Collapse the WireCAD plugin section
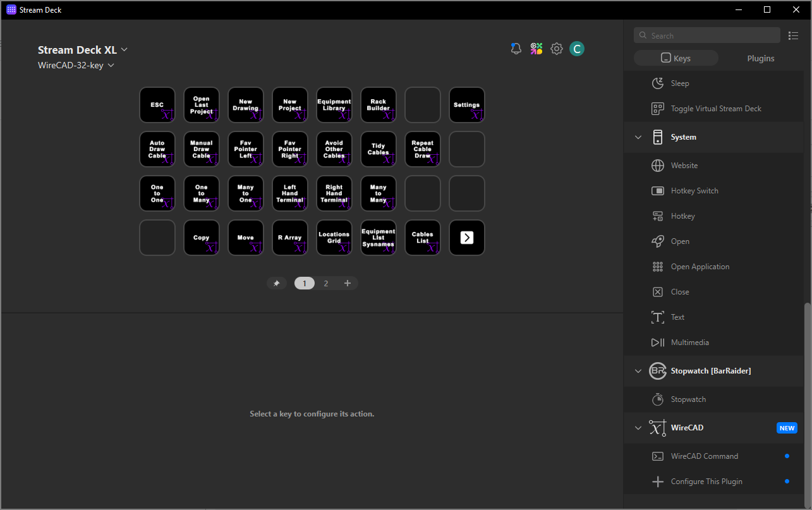Viewport: 812px width, 510px height. pyautogui.click(x=638, y=428)
